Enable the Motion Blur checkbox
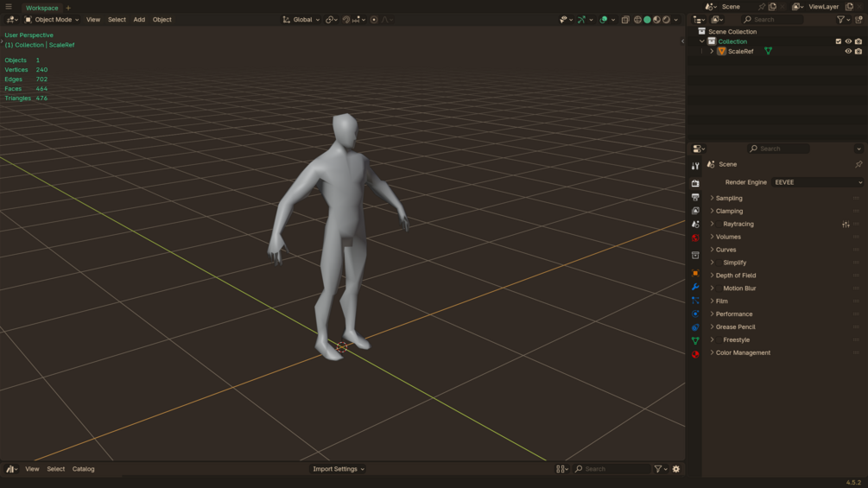The image size is (868, 488). click(719, 288)
